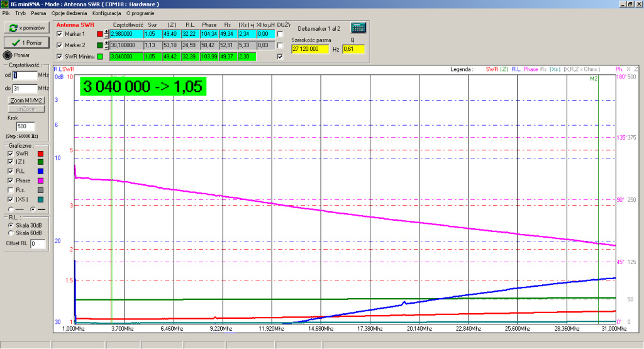This screenshot has width=644, height=349.
Task: Click the blue R.L. trace color box
Action: (40, 171)
